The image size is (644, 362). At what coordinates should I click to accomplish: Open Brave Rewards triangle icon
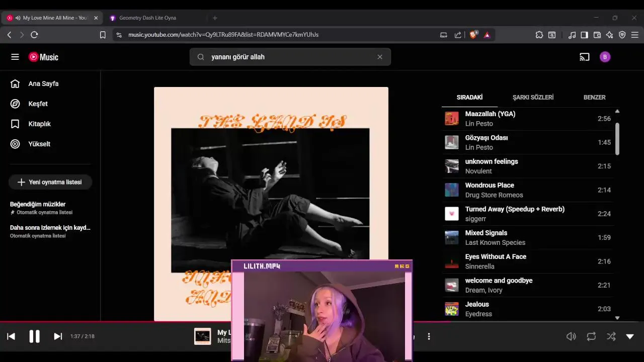point(487,35)
